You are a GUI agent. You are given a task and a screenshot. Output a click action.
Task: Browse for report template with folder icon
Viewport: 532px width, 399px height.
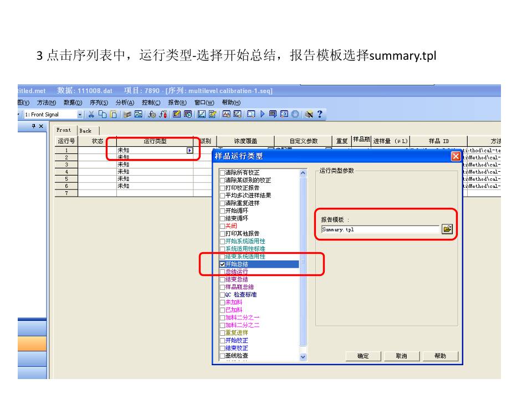pos(447,229)
